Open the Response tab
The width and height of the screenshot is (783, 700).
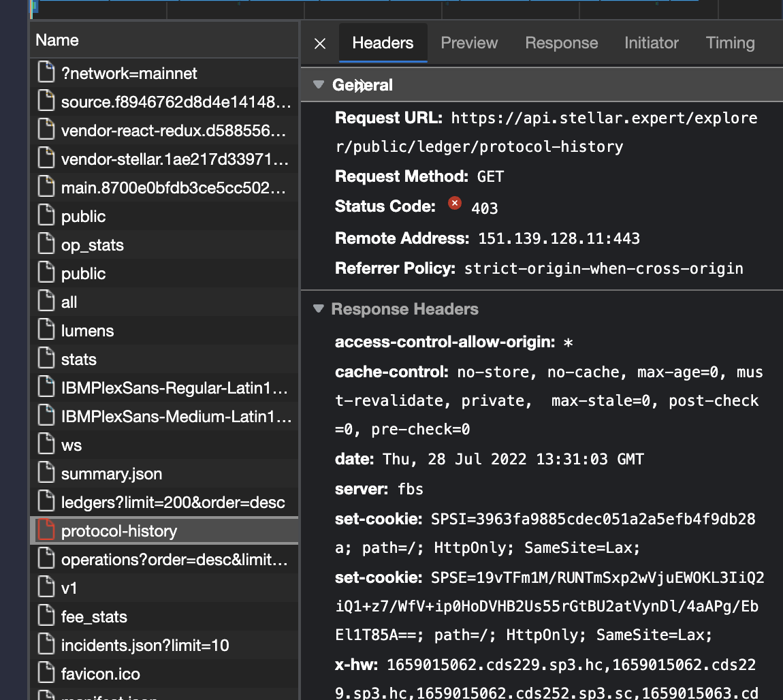click(x=561, y=43)
